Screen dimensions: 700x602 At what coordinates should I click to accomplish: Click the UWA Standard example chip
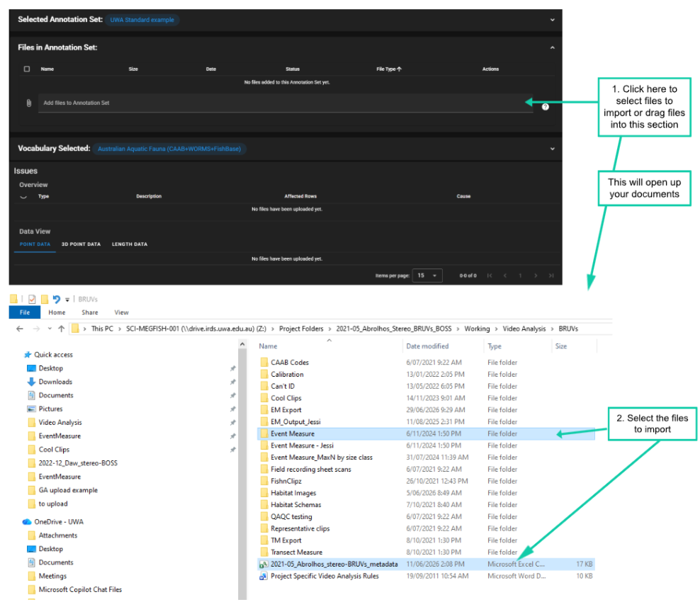(x=142, y=20)
